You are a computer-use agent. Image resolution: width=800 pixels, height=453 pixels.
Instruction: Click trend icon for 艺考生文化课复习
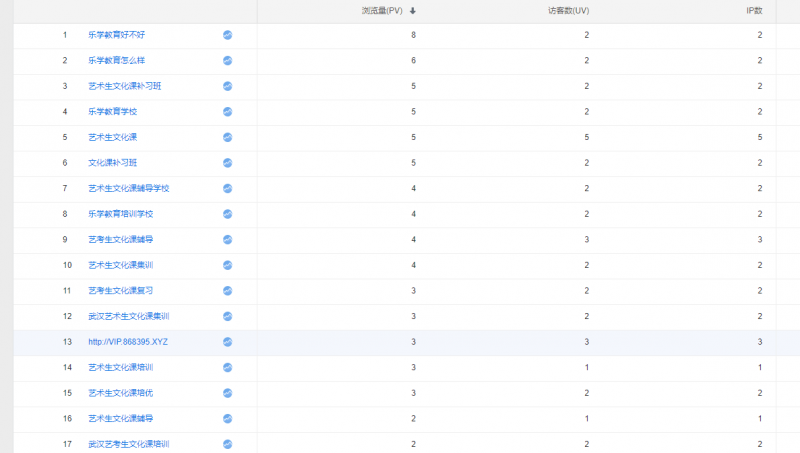[227, 290]
